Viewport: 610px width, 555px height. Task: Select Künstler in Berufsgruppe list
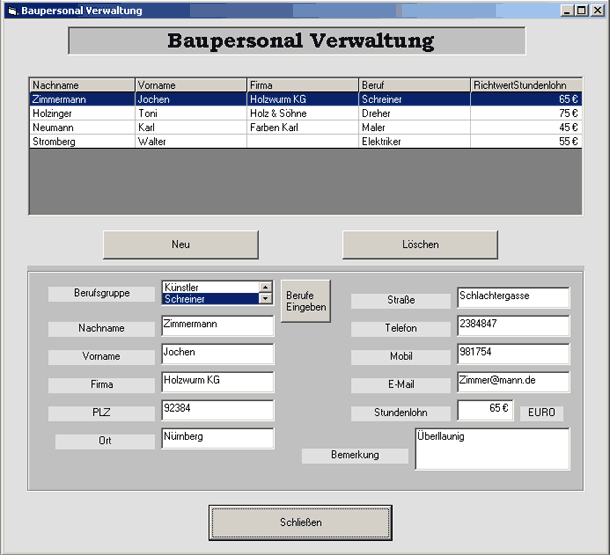pyautogui.click(x=209, y=287)
